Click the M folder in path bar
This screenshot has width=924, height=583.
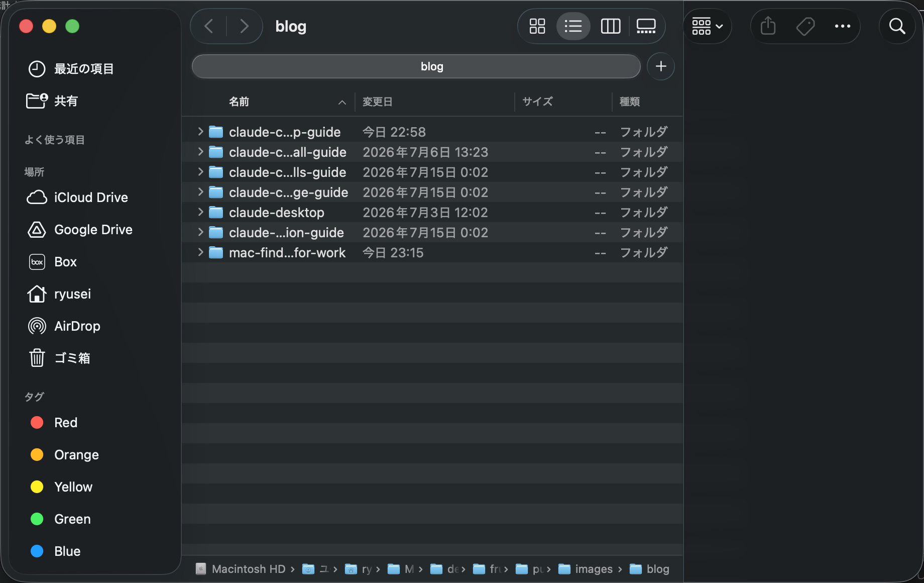pos(401,569)
